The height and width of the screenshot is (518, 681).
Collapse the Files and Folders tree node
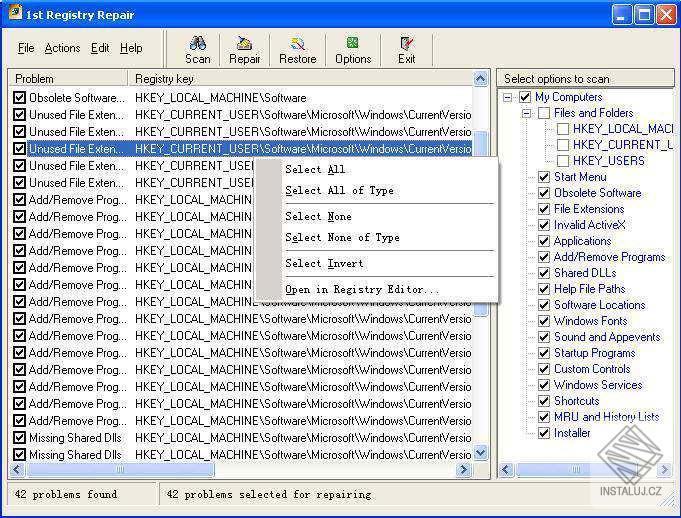point(526,113)
